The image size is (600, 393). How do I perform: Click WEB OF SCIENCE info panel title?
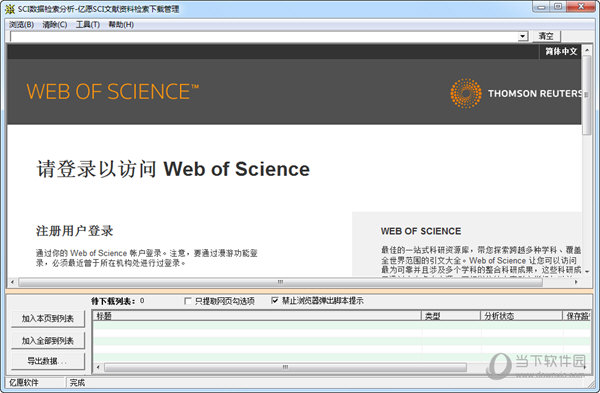tap(421, 231)
